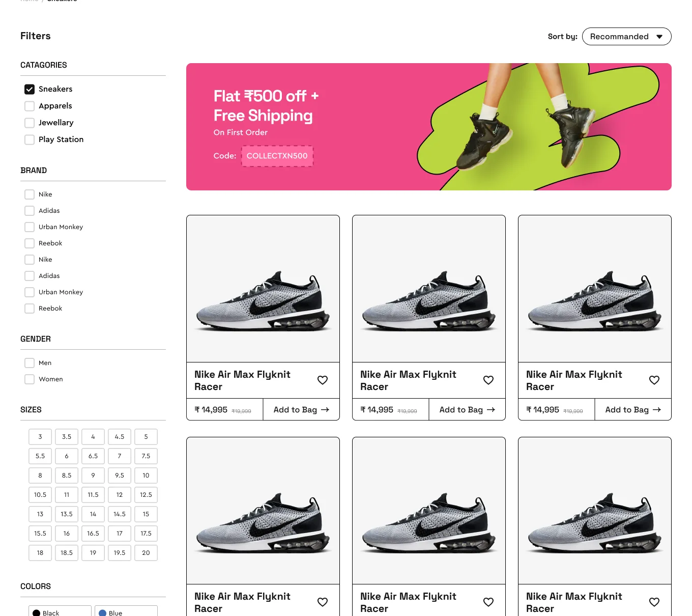Filter by shoe size 16
This screenshot has width=692, height=616.
coord(67,534)
